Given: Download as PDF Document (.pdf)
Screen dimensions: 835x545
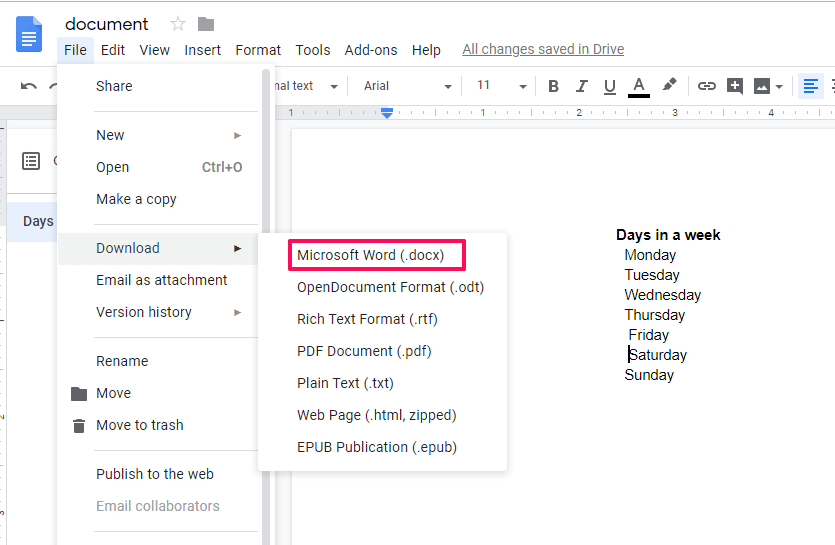Looking at the screenshot, I should pos(382,351).
